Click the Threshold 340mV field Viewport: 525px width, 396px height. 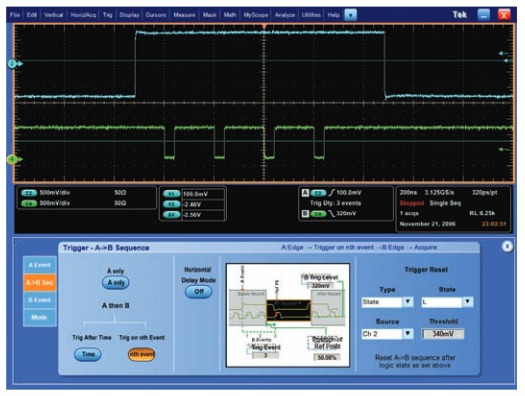click(x=443, y=334)
